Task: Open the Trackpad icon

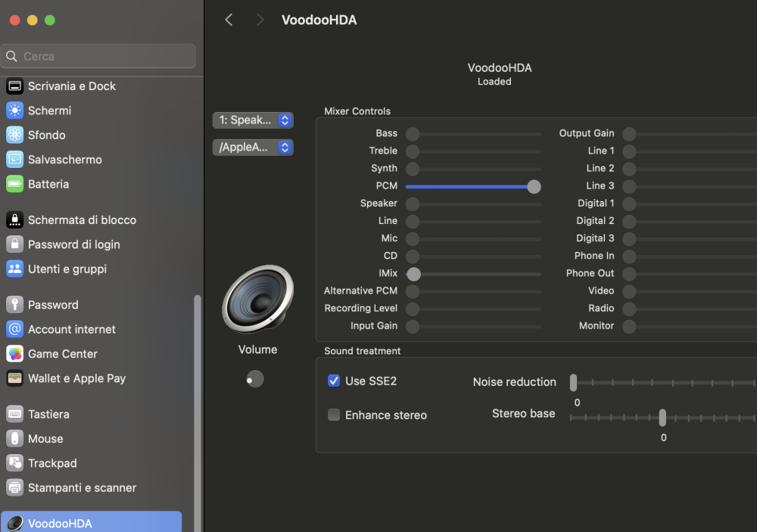Action: [14, 463]
